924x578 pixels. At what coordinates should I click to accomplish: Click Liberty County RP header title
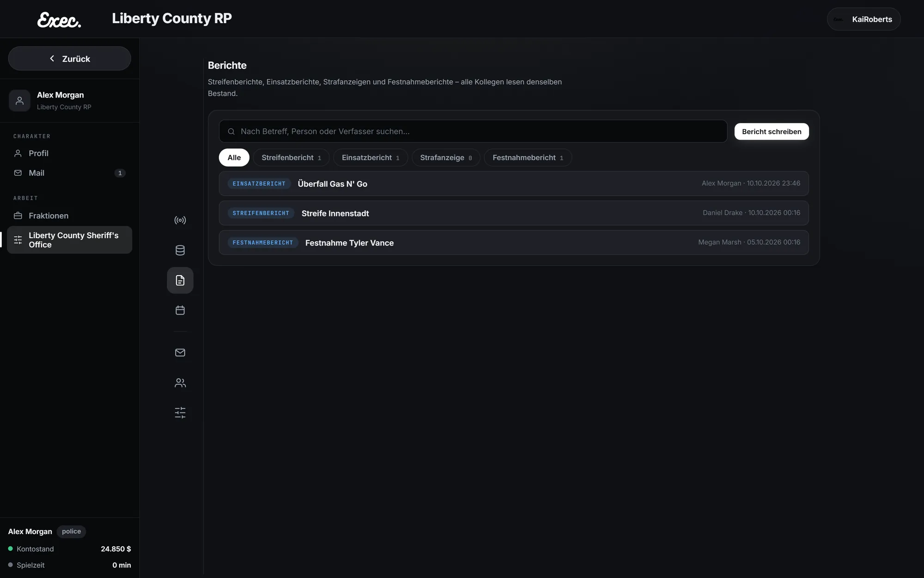(172, 18)
